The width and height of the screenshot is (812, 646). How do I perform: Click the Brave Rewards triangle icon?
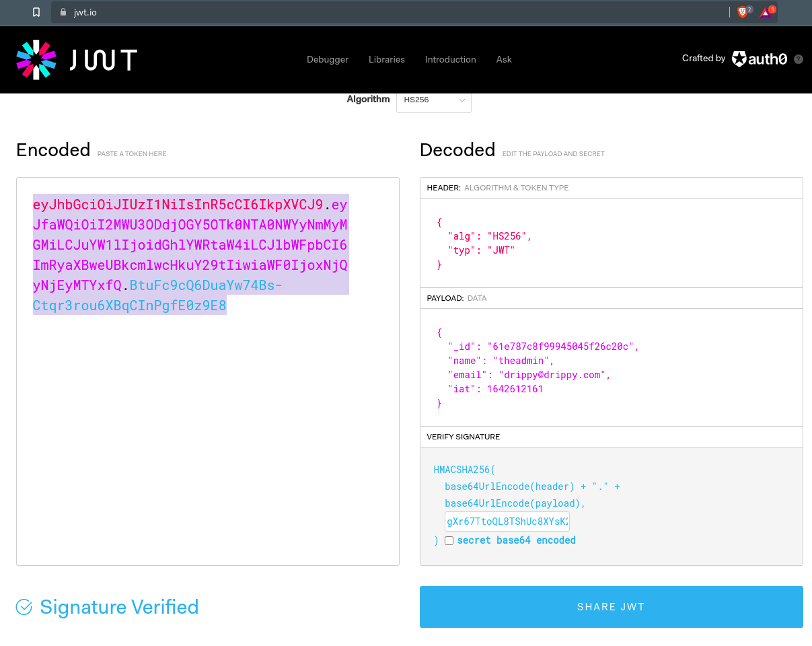click(x=766, y=12)
